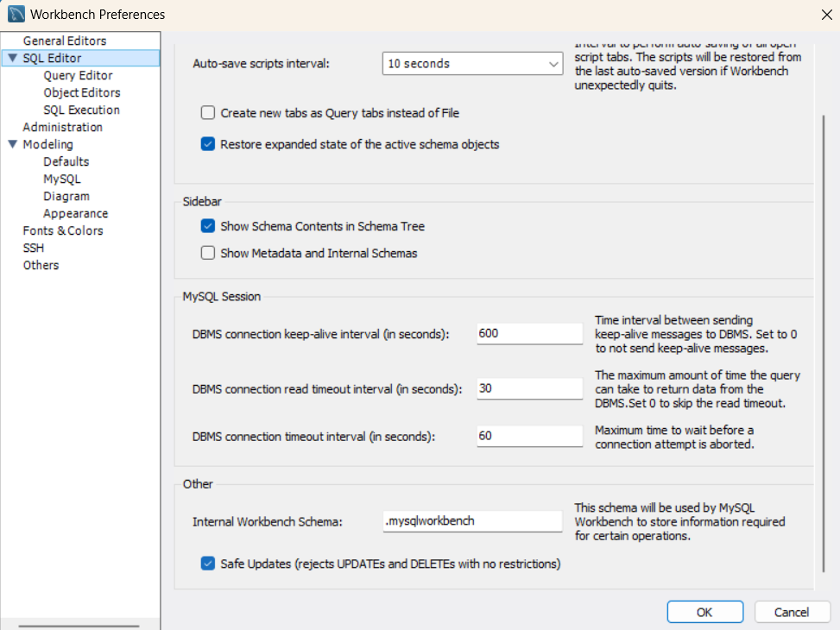Click the 'DBMS connection timeout interval' label
This screenshot has height=630, width=840.
[313, 437]
